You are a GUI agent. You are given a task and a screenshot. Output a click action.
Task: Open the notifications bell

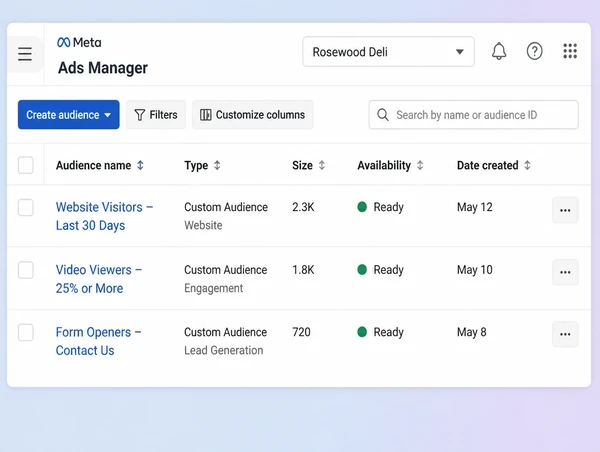[x=499, y=51]
